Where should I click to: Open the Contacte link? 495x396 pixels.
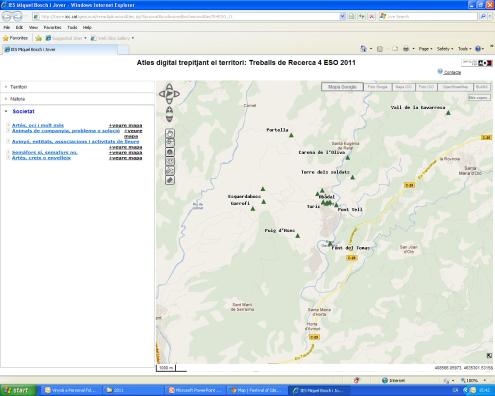pyautogui.click(x=452, y=72)
